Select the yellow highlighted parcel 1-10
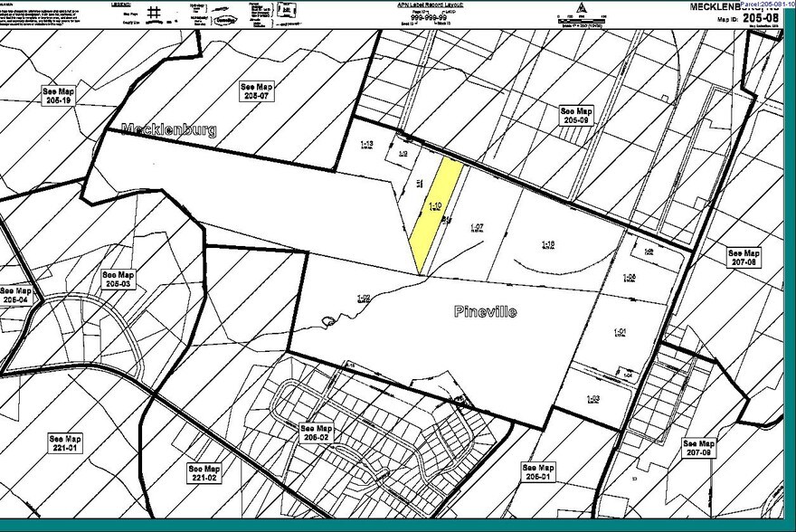Image resolution: width=796 pixels, height=532 pixels. [x=436, y=208]
